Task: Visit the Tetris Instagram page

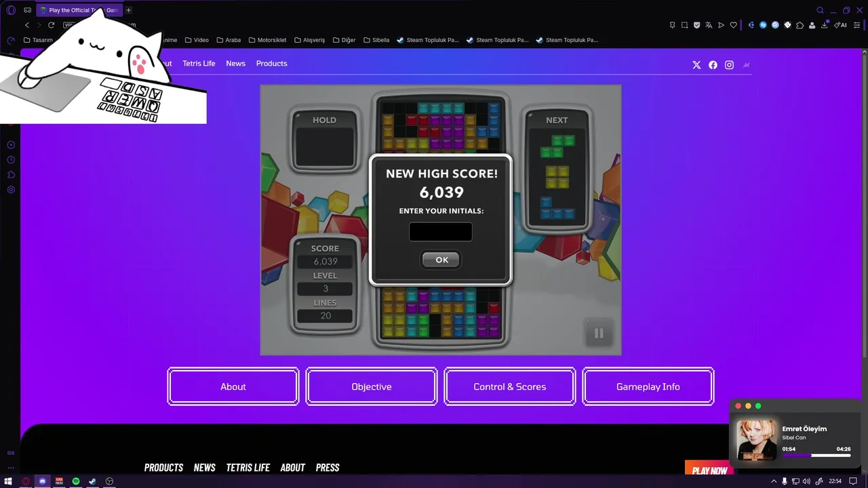Action: click(729, 65)
